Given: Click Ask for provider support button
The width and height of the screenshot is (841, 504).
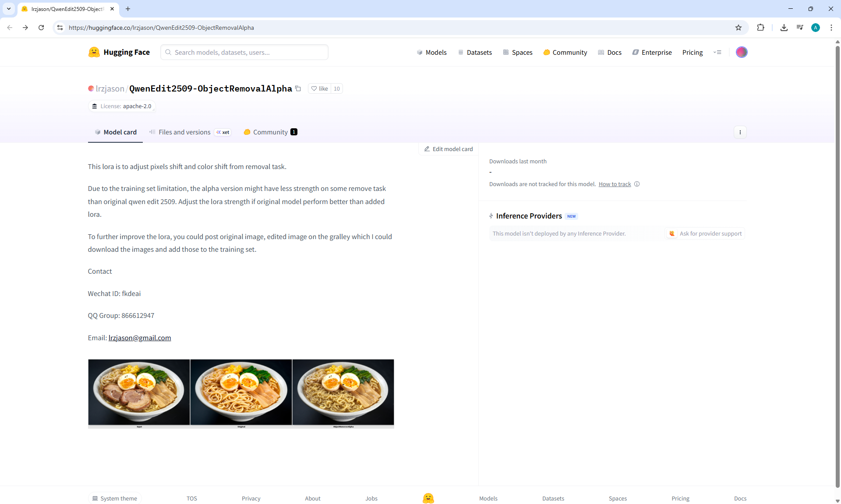Looking at the screenshot, I should (705, 233).
